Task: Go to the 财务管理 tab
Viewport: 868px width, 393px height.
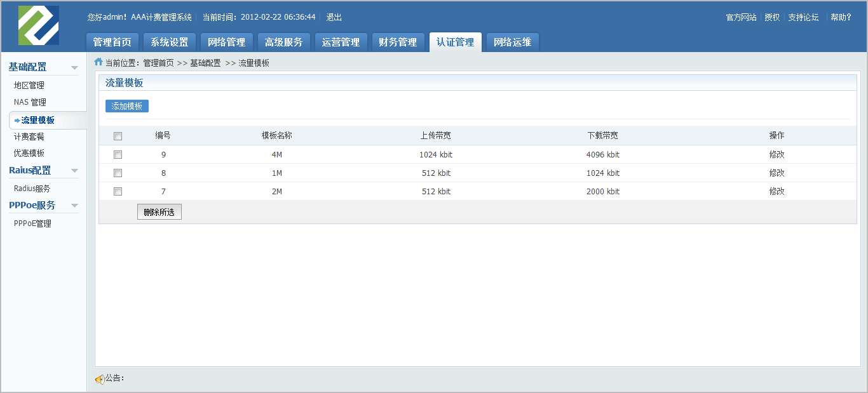Action: tap(398, 42)
